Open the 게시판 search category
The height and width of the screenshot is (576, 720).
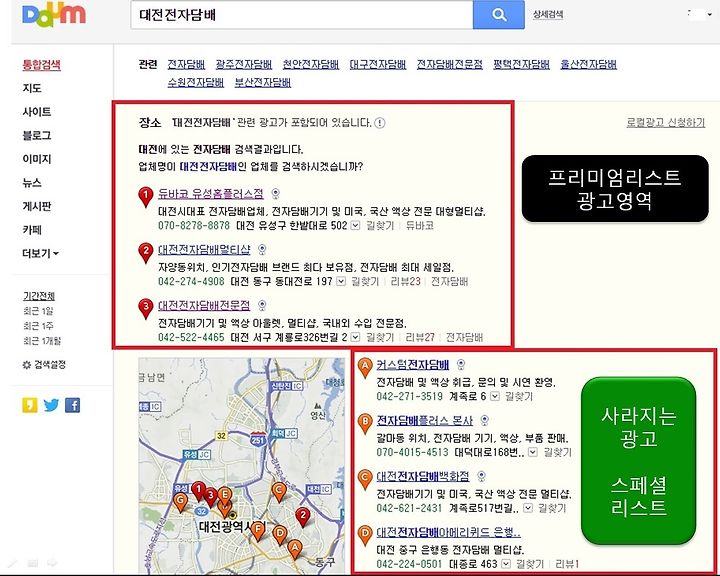(x=37, y=207)
